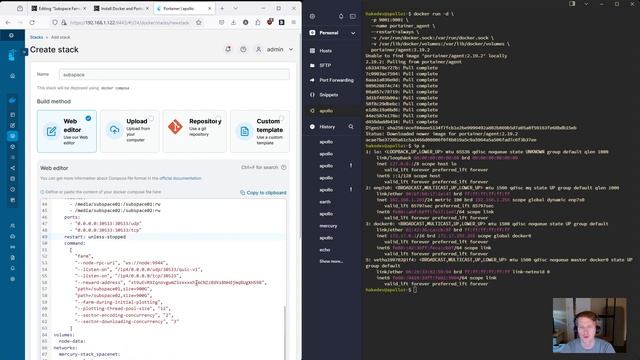Image resolution: width=640 pixels, height=360 pixels.
Task: Click line 49 restart unless-stopped in editor
Action: point(95,237)
